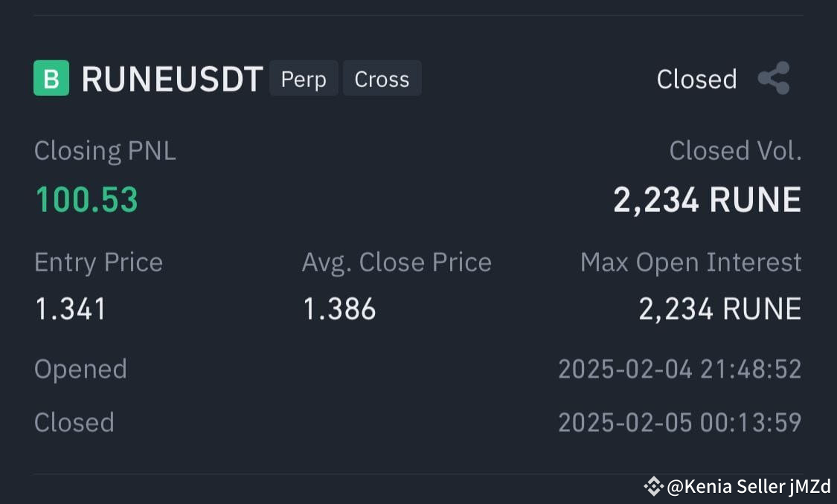This screenshot has height=504, width=837.
Task: Click the share network nodes symbol
Action: click(774, 78)
